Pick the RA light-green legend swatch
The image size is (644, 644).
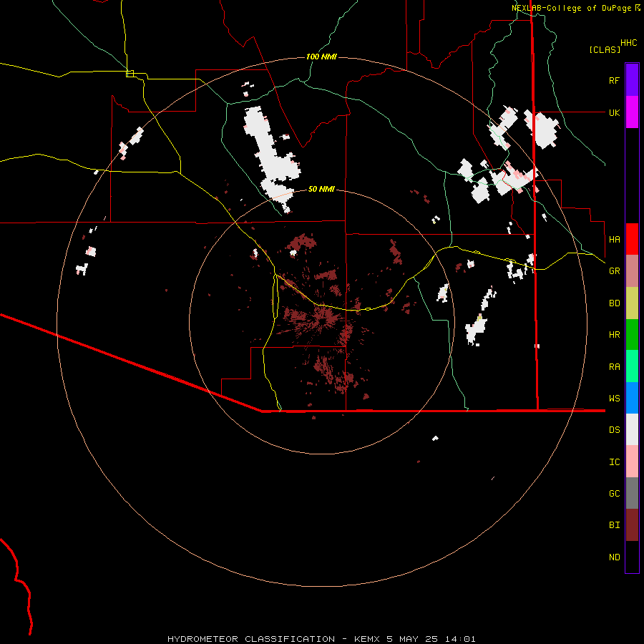(x=632, y=366)
